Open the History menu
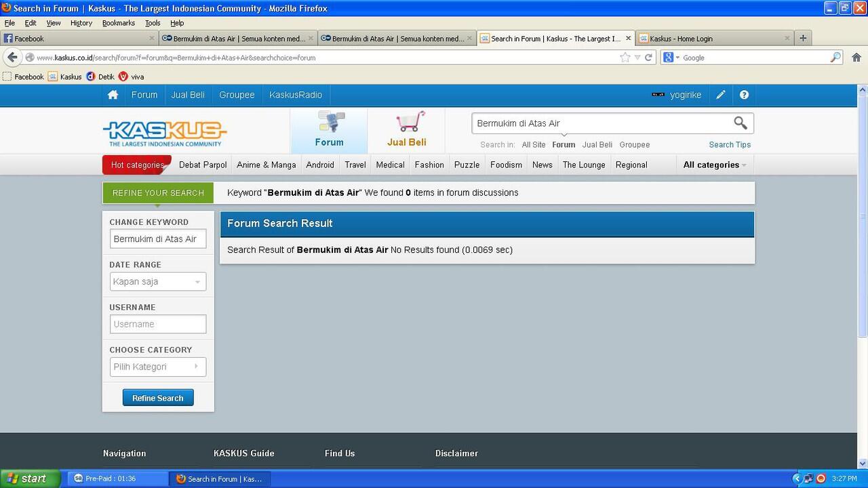 tap(81, 23)
